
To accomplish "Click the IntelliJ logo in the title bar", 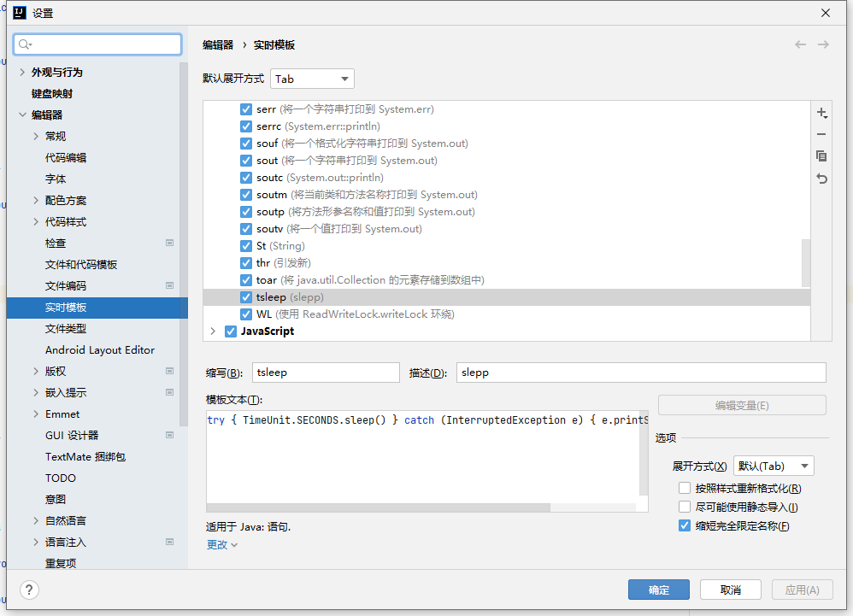I will click(x=20, y=13).
